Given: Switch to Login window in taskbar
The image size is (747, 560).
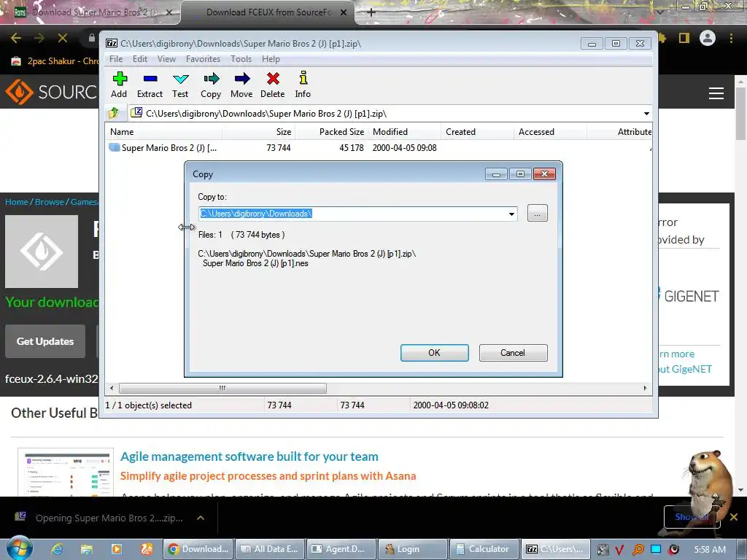Looking at the screenshot, I should click(x=413, y=549).
